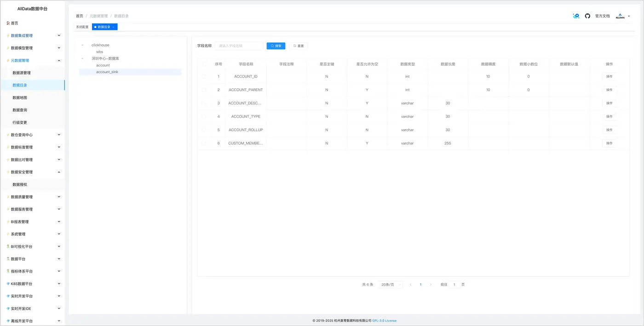The image size is (644, 326).
Task: Close the 数据目录 tab with its x
Action: pyautogui.click(x=113, y=27)
